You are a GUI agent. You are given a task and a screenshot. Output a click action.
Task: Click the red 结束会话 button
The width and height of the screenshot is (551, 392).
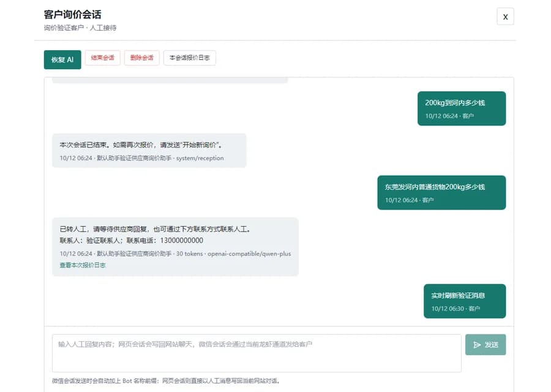[x=103, y=58]
